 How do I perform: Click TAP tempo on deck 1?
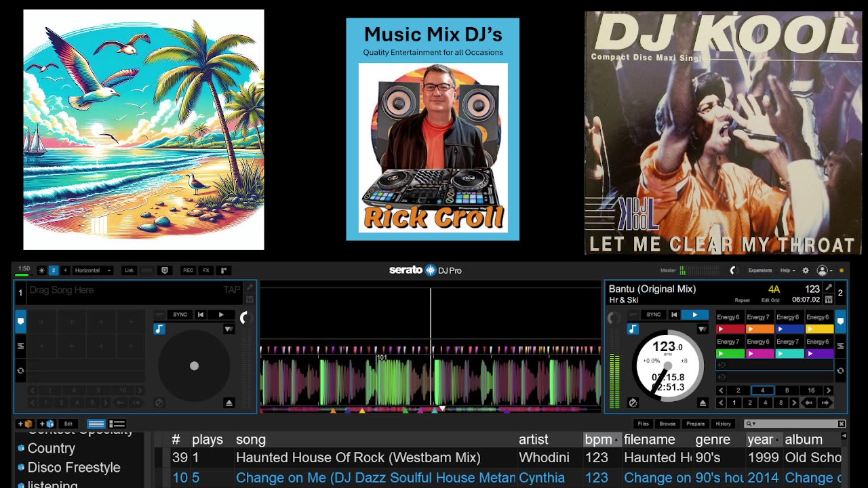pos(232,289)
